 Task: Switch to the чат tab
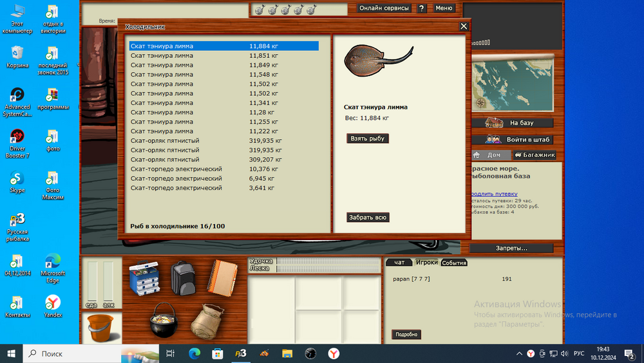(399, 263)
